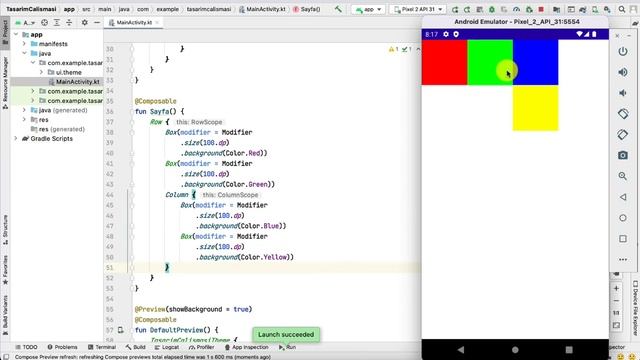Rotate the emulator right
Viewport: 640px width, 360px height.
(623, 134)
